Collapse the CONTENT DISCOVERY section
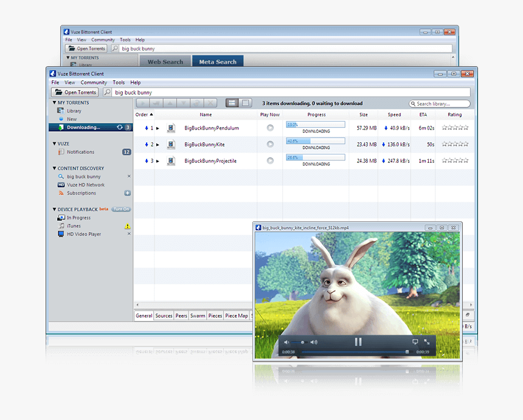 (x=54, y=168)
